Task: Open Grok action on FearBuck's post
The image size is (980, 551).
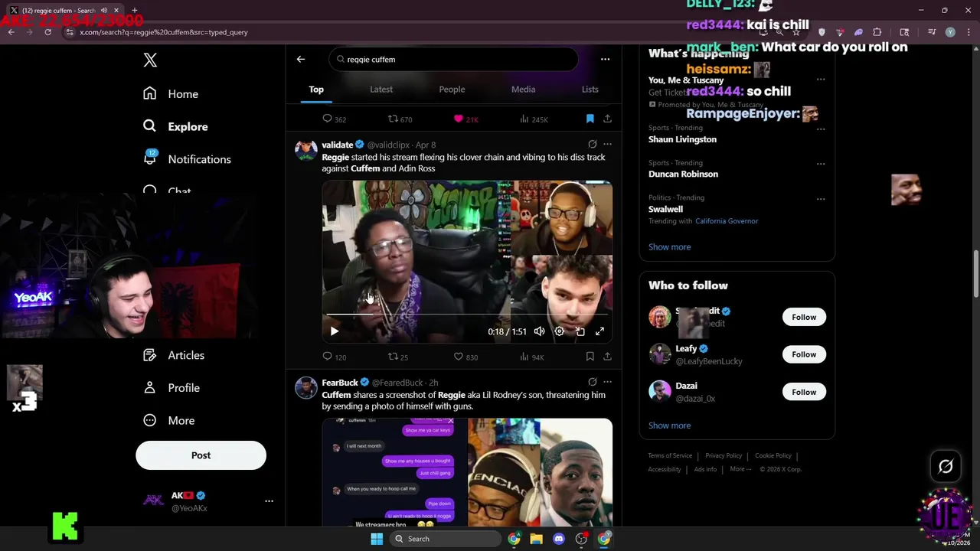Action: (592, 382)
